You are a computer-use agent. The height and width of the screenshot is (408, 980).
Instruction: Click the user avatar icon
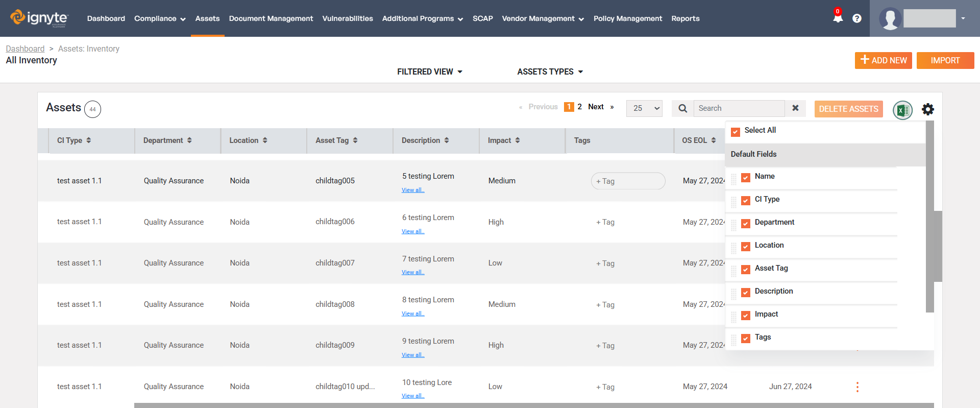(x=890, y=19)
